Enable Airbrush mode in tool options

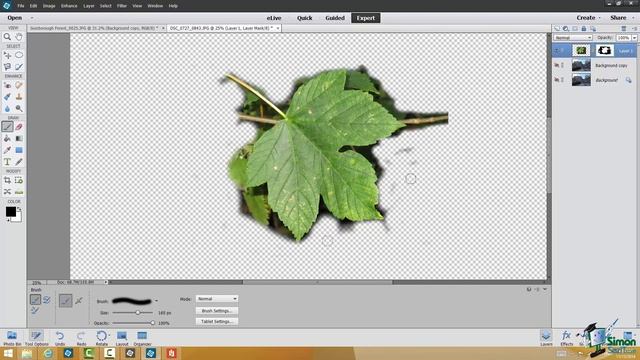(79, 301)
